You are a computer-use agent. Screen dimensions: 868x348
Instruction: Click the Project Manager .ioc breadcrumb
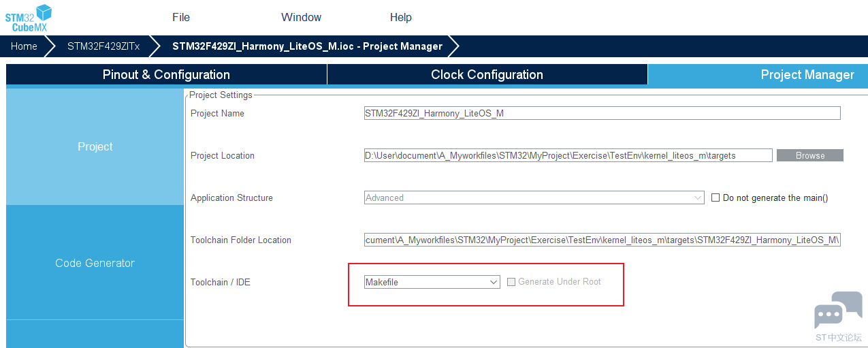(307, 46)
